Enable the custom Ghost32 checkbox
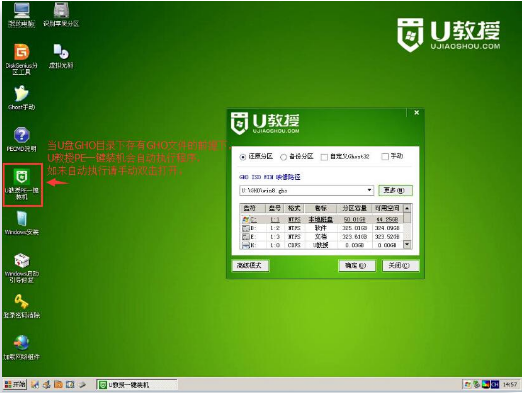Screen dimensions: 524x393 [324, 157]
